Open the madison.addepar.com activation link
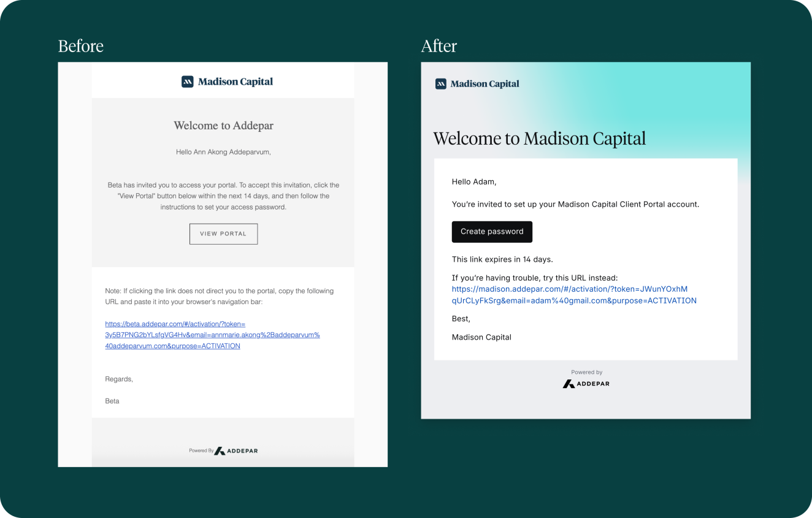This screenshot has height=518, width=812. (574, 295)
